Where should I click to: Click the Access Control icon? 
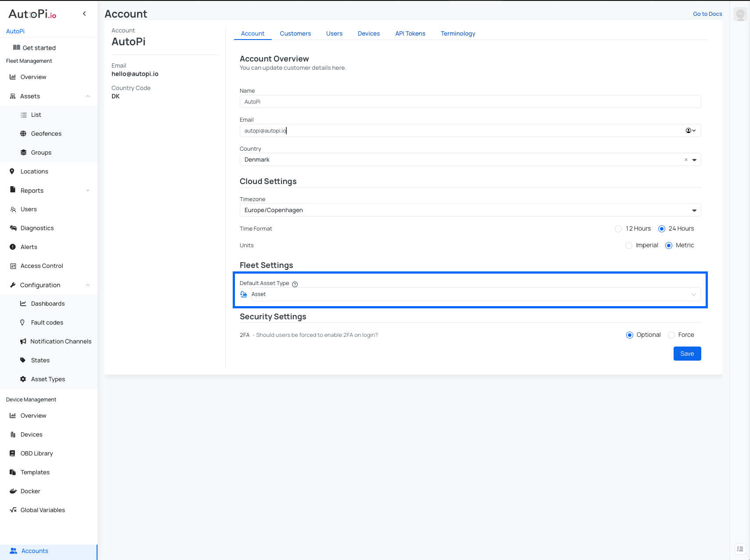click(x=13, y=266)
